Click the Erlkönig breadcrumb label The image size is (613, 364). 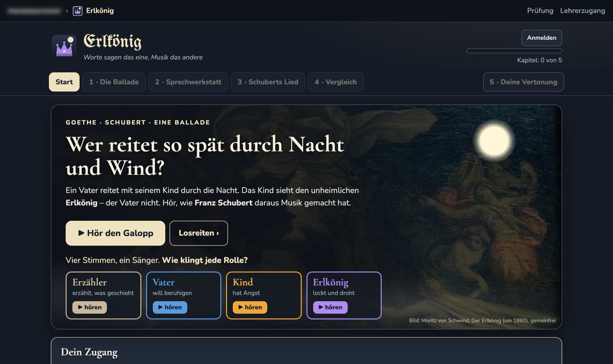tap(100, 11)
